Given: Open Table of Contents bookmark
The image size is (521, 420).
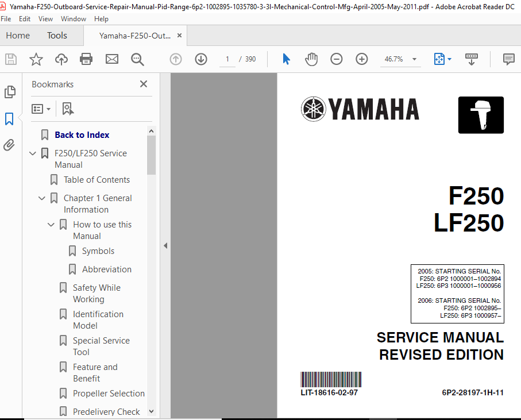Looking at the screenshot, I should 97,180.
